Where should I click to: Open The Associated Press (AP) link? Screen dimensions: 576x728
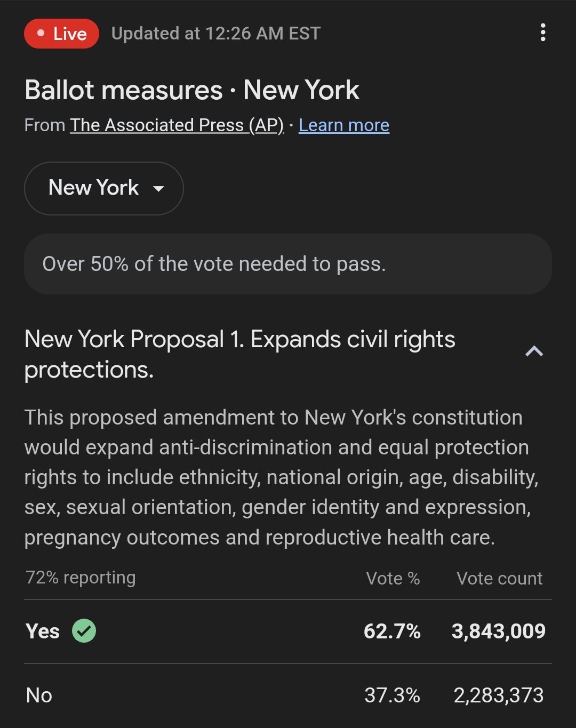(177, 125)
